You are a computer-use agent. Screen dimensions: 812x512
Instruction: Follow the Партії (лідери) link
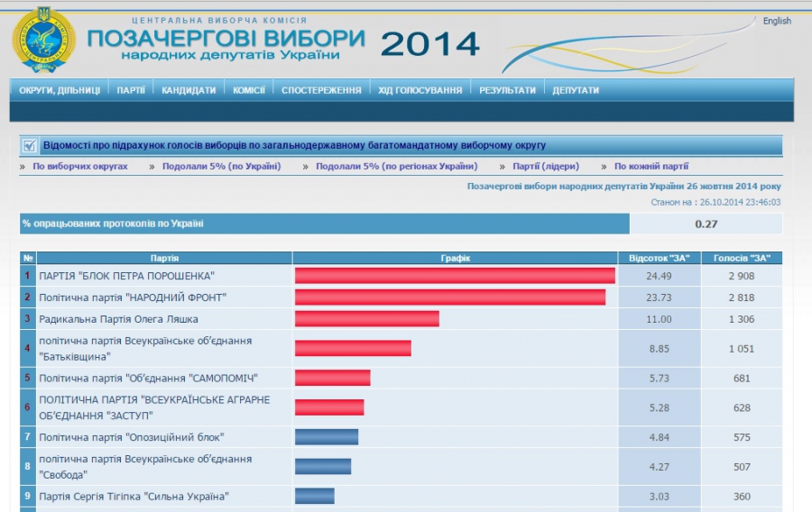546,167
